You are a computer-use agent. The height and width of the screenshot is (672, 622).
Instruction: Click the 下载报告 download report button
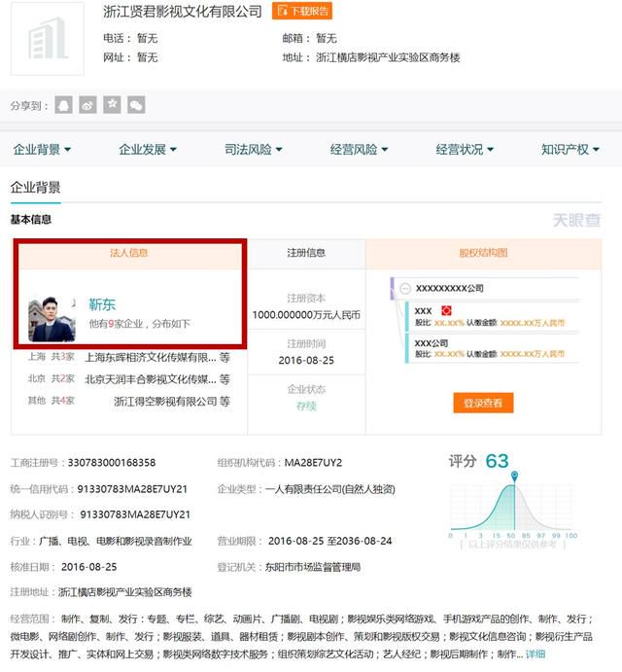pos(302,11)
